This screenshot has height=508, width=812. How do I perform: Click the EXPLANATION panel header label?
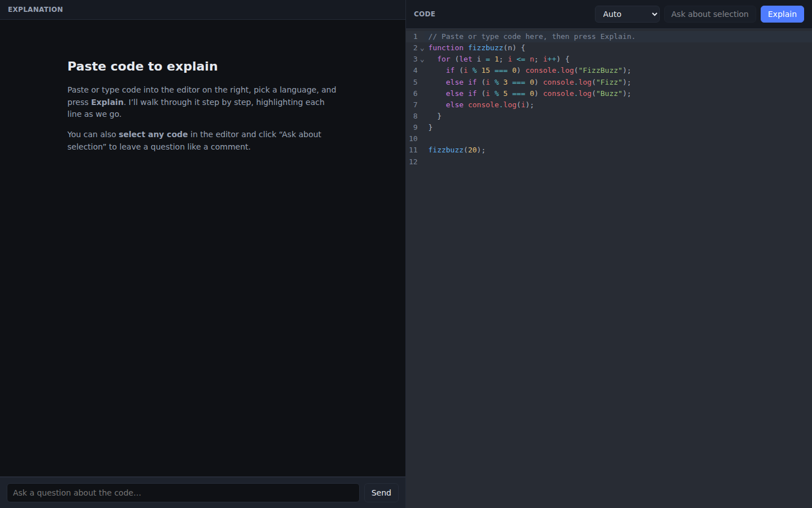click(x=36, y=10)
